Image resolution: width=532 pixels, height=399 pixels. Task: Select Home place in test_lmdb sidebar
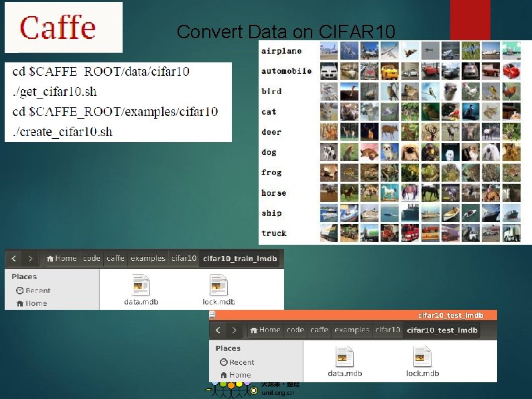(x=236, y=375)
